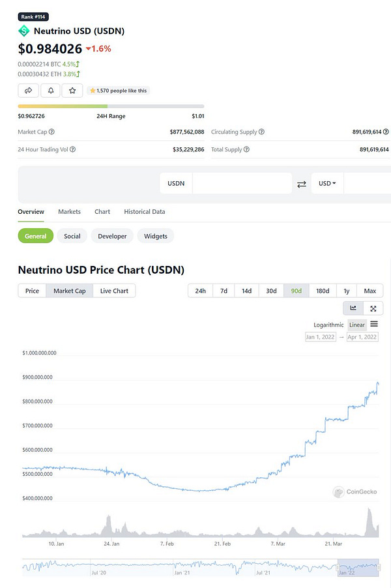Open the chart hamburger menu icon

(x=374, y=324)
